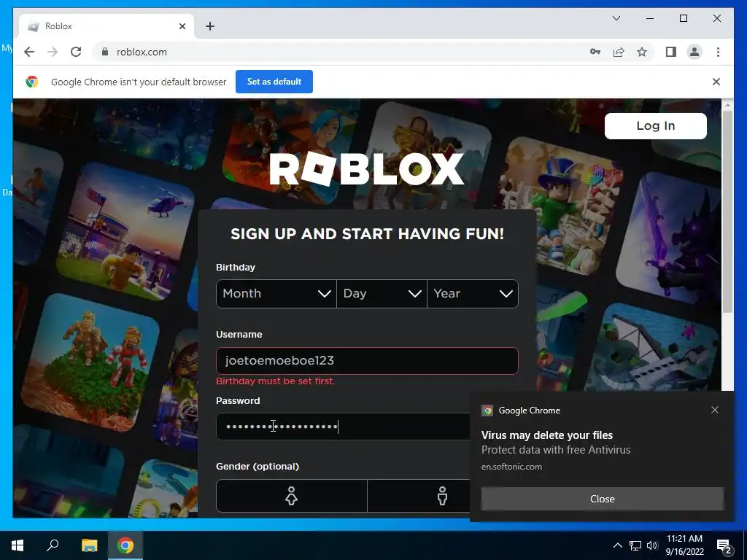Screen dimensions: 747x560
Task: Open the Chrome profile avatar
Action: [x=694, y=52]
